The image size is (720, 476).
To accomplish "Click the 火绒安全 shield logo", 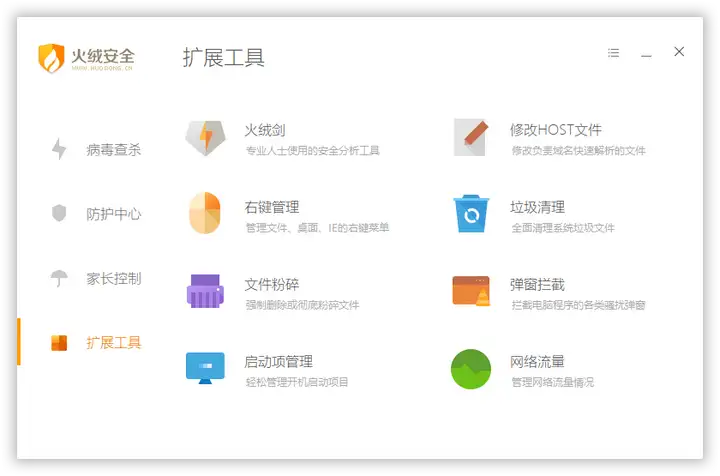I will [51, 58].
